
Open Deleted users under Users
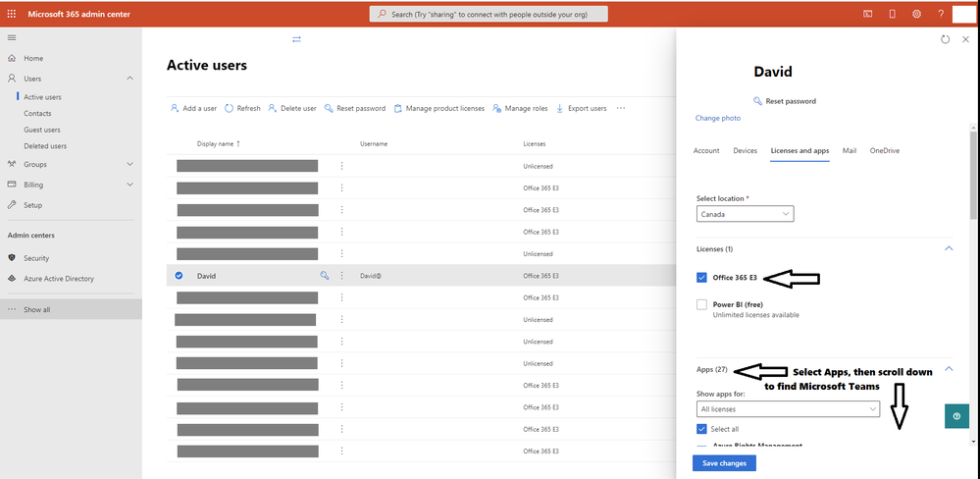[45, 145]
